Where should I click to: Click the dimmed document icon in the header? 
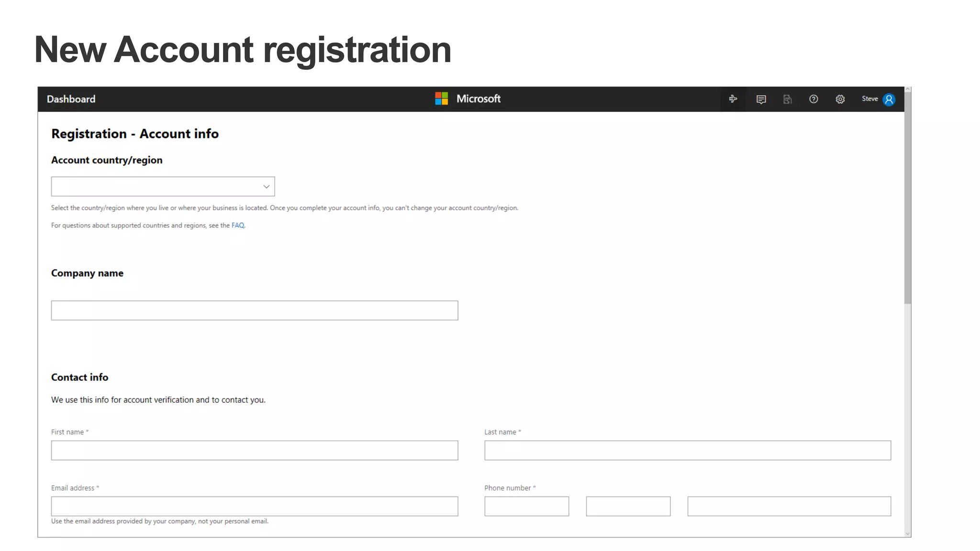point(787,99)
